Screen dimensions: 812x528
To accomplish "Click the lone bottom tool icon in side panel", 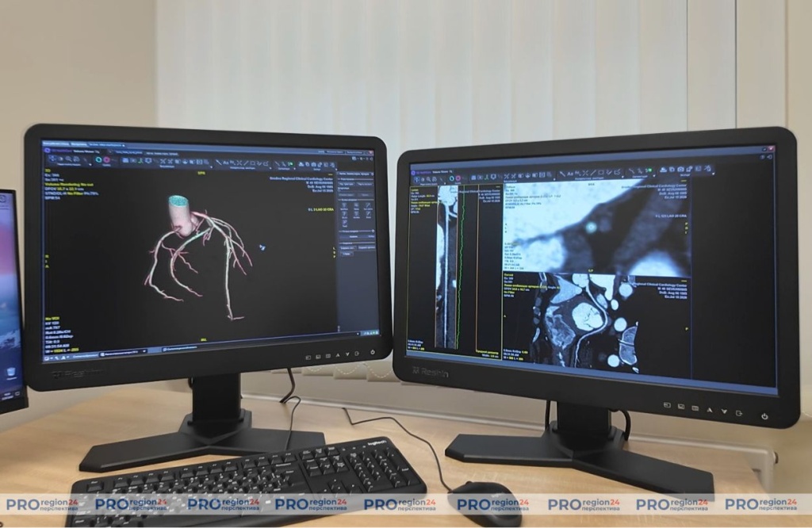I will pyautogui.click(x=345, y=222).
